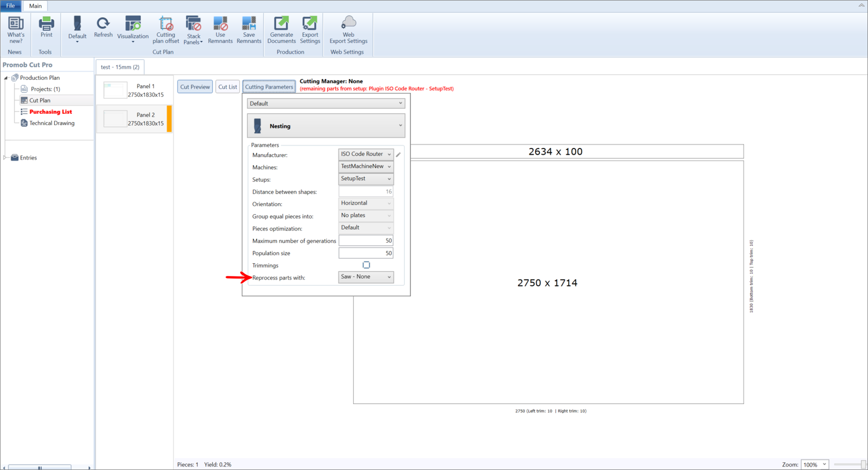868x470 pixels.
Task: Click Save Remnants in the ribbon
Action: click(248, 30)
